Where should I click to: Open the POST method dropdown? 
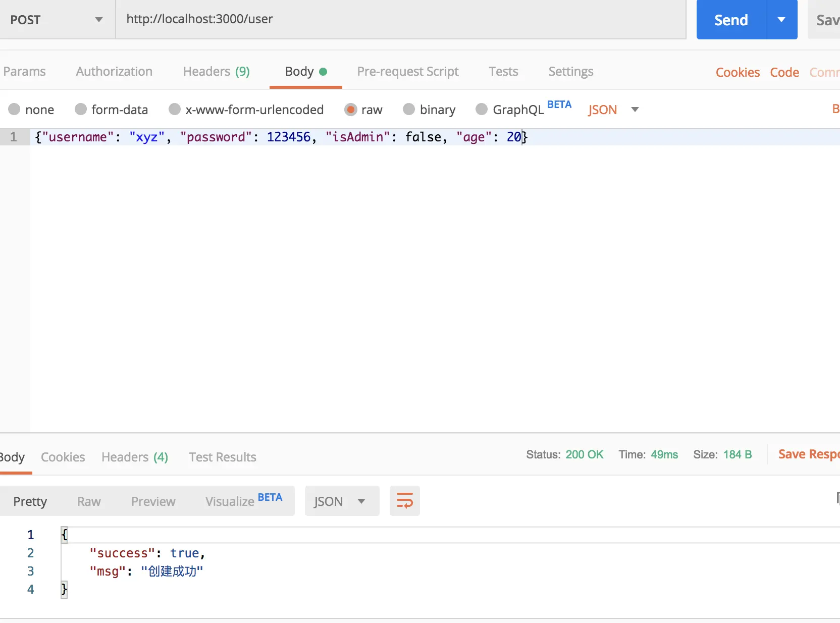(x=57, y=20)
